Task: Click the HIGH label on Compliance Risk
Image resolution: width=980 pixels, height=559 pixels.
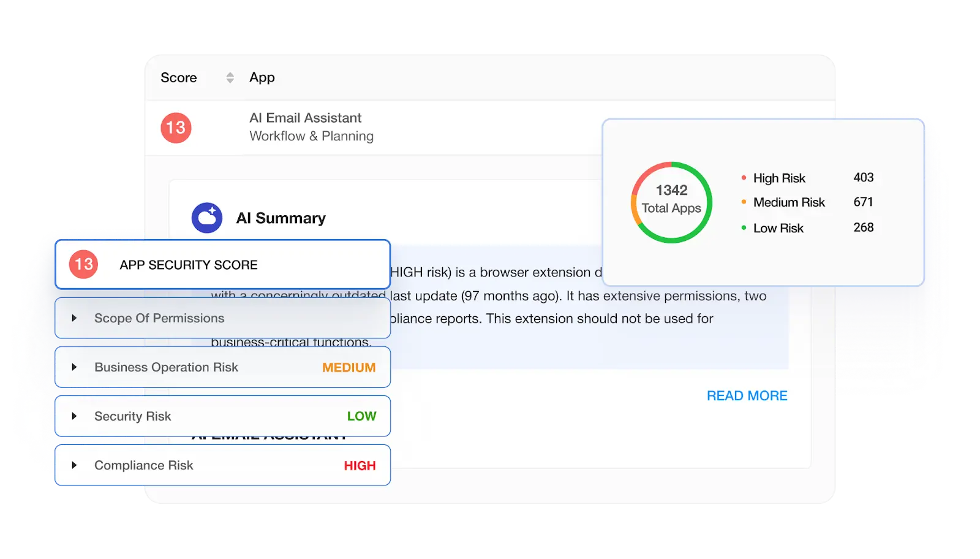Action: 360,465
